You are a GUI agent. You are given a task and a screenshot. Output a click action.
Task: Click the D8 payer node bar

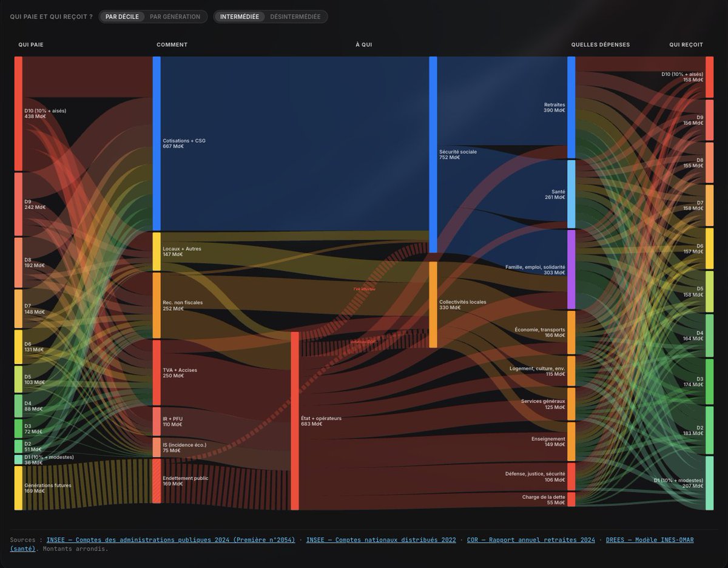point(18,263)
